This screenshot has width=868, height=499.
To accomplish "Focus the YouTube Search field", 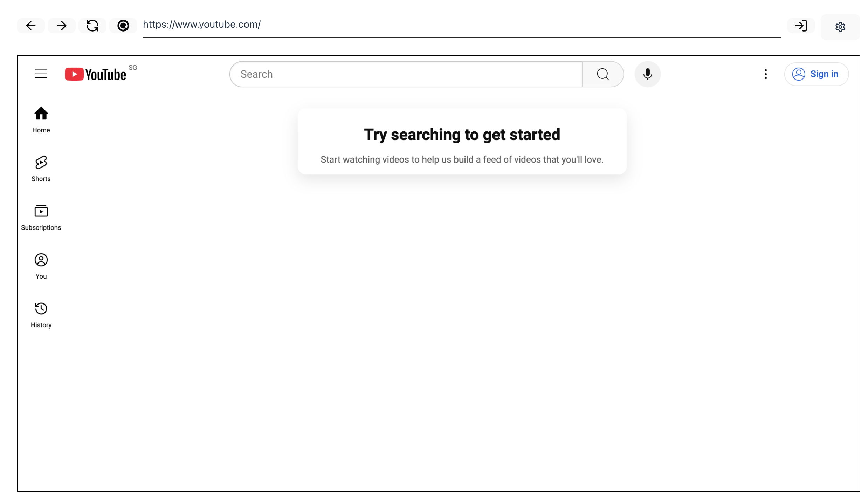I will (406, 74).
